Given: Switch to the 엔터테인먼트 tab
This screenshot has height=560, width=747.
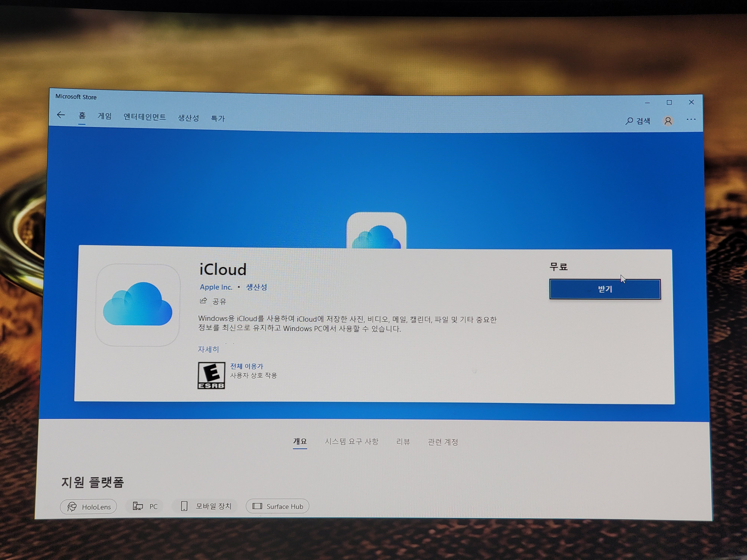Looking at the screenshot, I should [145, 117].
